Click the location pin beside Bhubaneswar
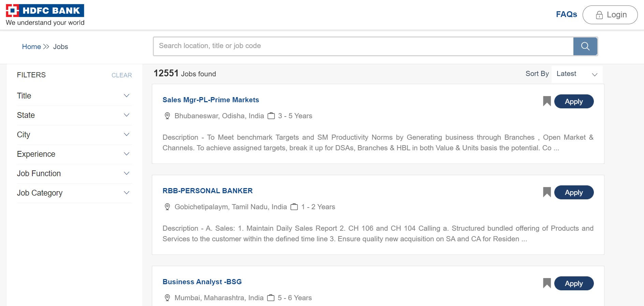644x306 pixels. 167,116
